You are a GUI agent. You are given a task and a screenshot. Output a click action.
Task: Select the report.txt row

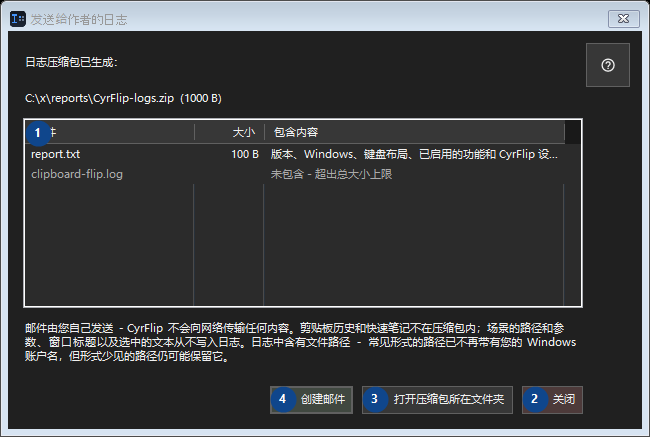click(295, 154)
